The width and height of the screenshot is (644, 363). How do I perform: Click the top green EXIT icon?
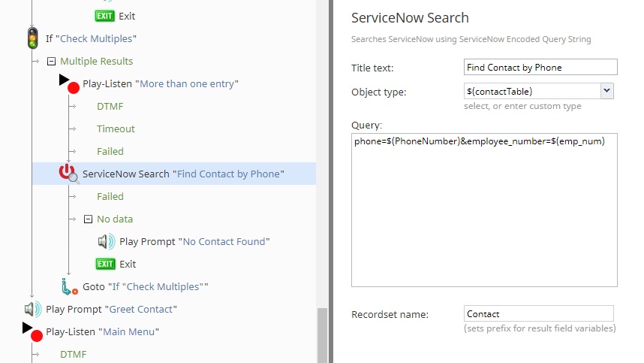[x=104, y=16]
